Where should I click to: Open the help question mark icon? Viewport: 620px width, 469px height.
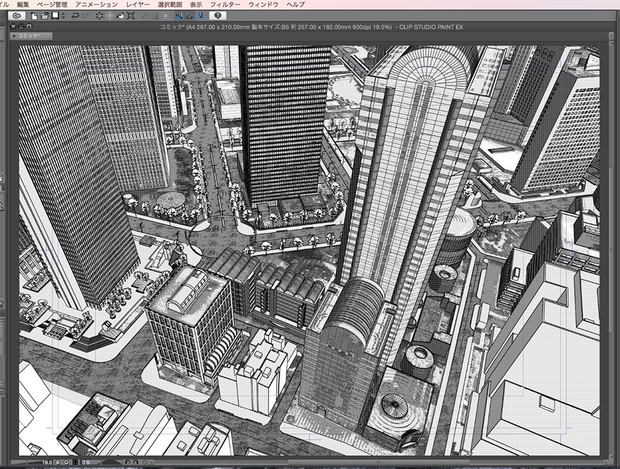(x=217, y=16)
